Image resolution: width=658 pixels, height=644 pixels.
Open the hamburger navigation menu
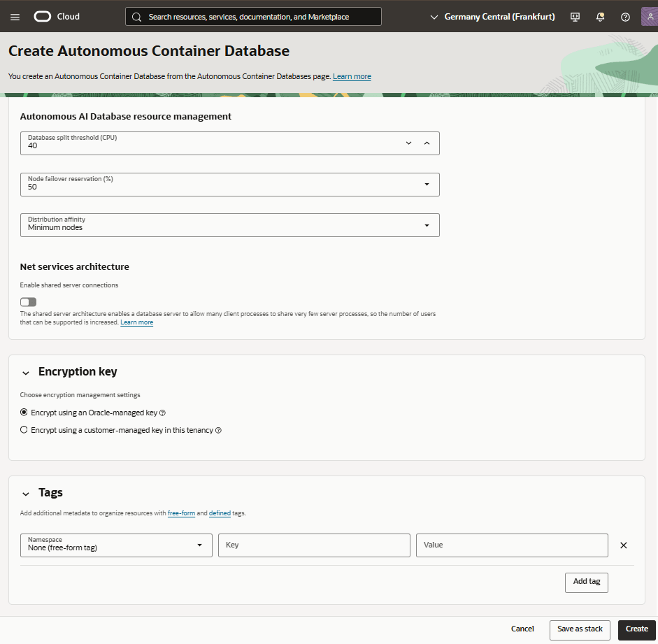(15, 16)
